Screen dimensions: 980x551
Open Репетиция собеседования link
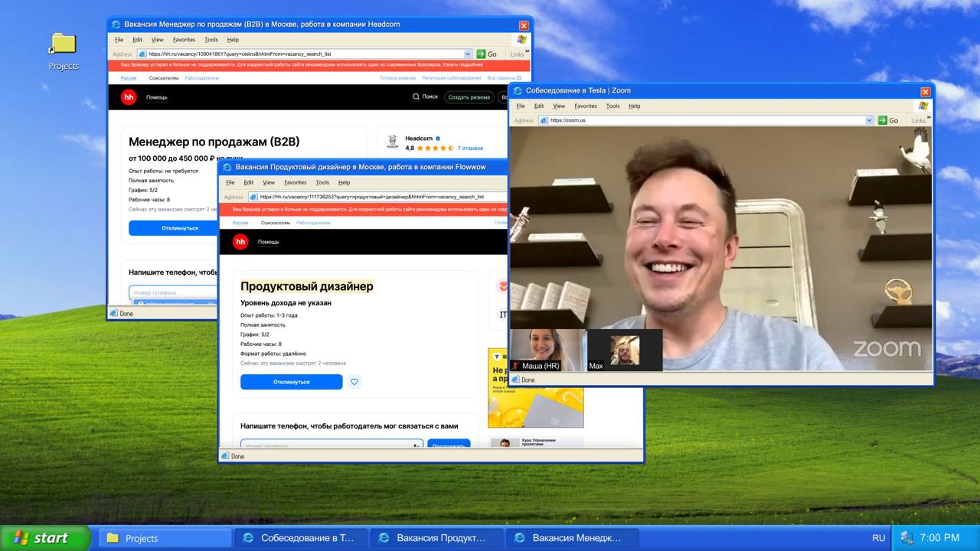452,78
